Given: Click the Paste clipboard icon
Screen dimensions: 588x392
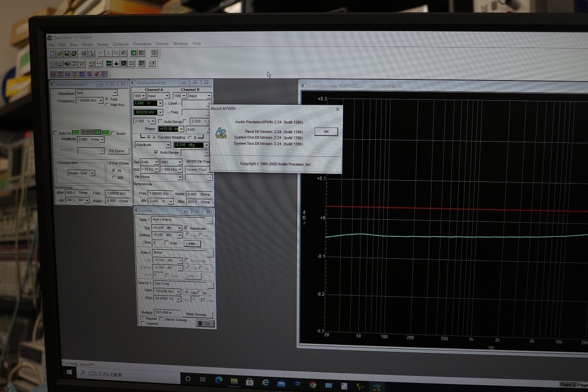Looking at the screenshot, I should (x=124, y=53).
